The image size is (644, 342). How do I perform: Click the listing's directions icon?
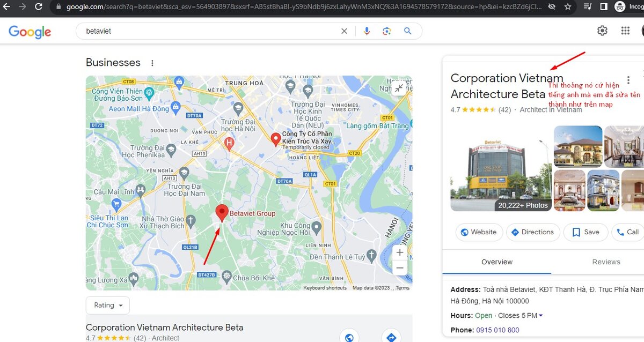(391, 337)
